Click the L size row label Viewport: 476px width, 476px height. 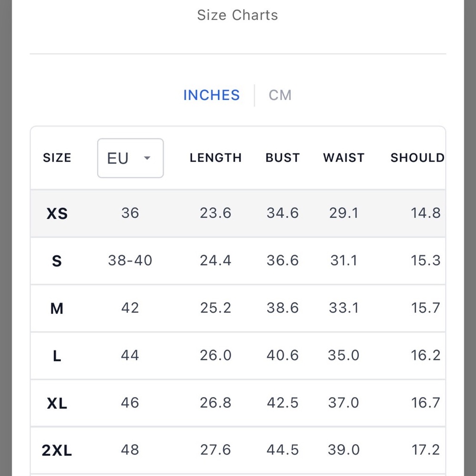point(57,356)
